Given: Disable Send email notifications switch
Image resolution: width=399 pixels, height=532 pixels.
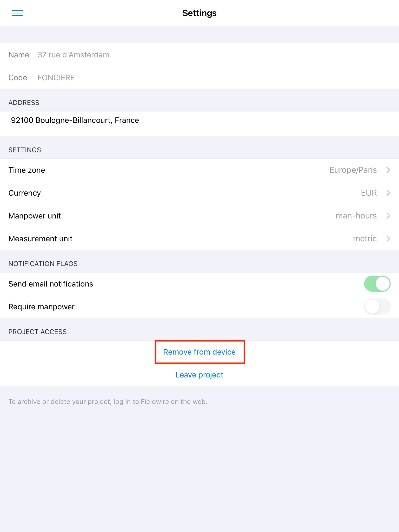Looking at the screenshot, I should coord(377,284).
